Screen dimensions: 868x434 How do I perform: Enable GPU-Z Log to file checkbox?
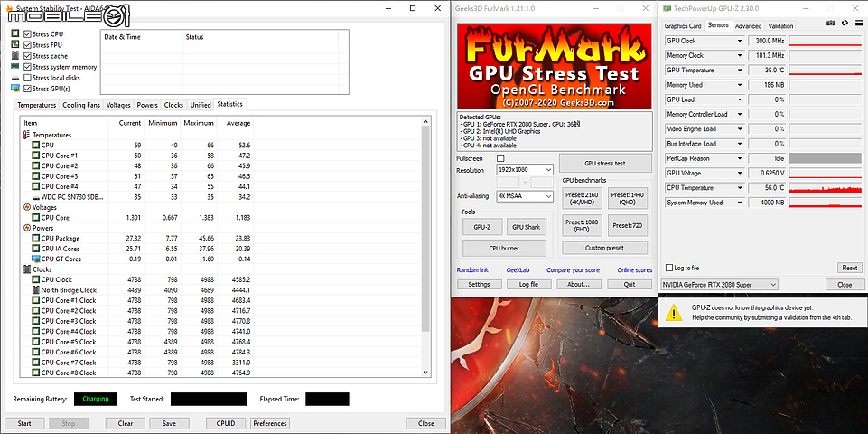pos(669,268)
